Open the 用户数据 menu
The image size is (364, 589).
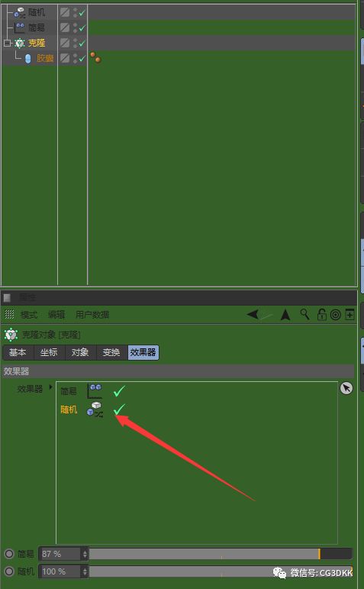(92, 315)
